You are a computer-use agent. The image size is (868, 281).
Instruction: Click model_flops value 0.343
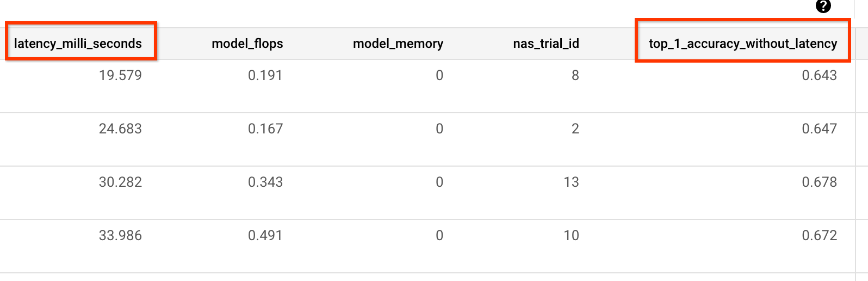pos(265,182)
